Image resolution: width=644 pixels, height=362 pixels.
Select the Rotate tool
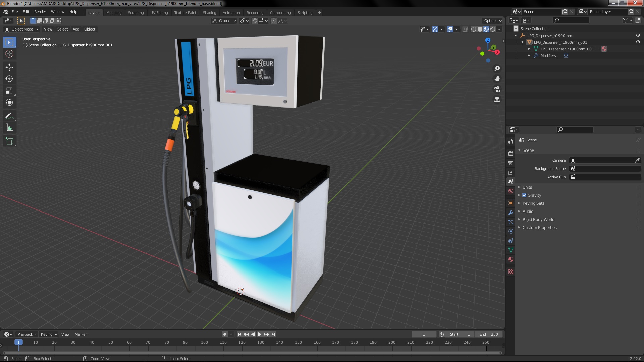pyautogui.click(x=9, y=79)
